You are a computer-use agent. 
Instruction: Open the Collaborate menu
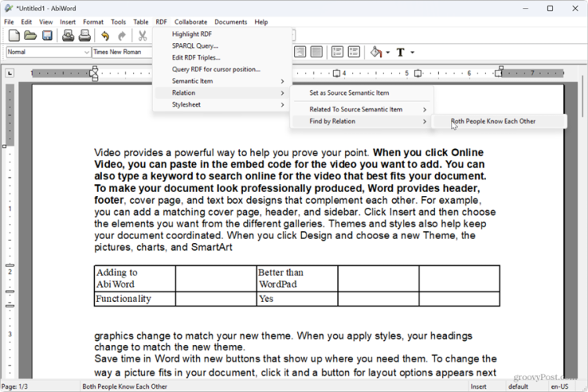point(191,22)
